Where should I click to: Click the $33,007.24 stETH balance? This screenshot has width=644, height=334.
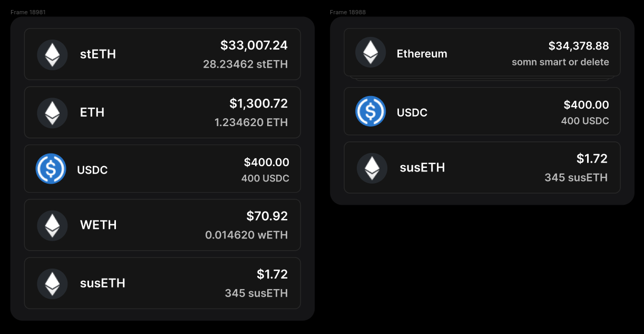pos(254,45)
